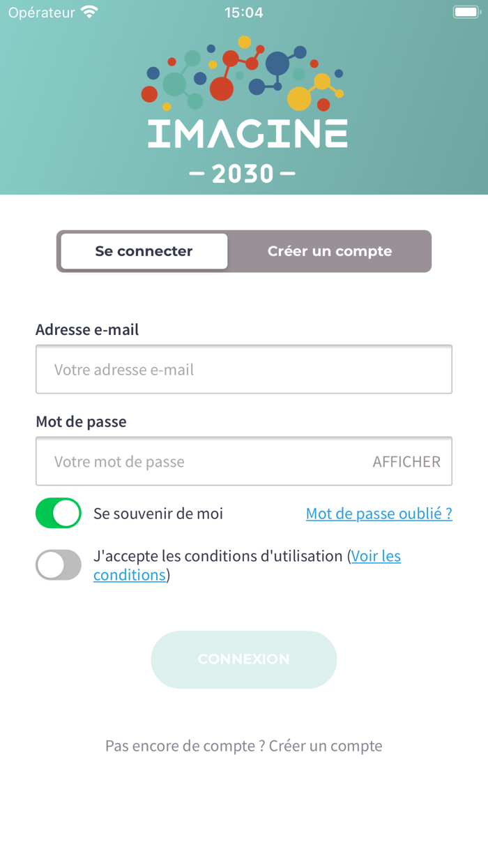This screenshot has width=488, height=868.
Task: Tap the Opérateur carrier label
Action: 42,13
